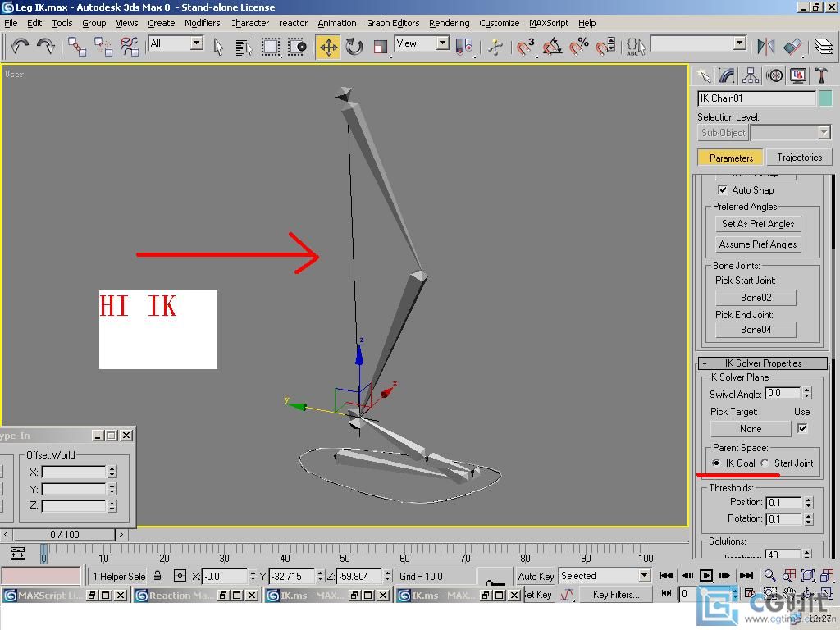Screen dimensions: 840x630
Task: Open the Modify command panel
Action: (727, 75)
